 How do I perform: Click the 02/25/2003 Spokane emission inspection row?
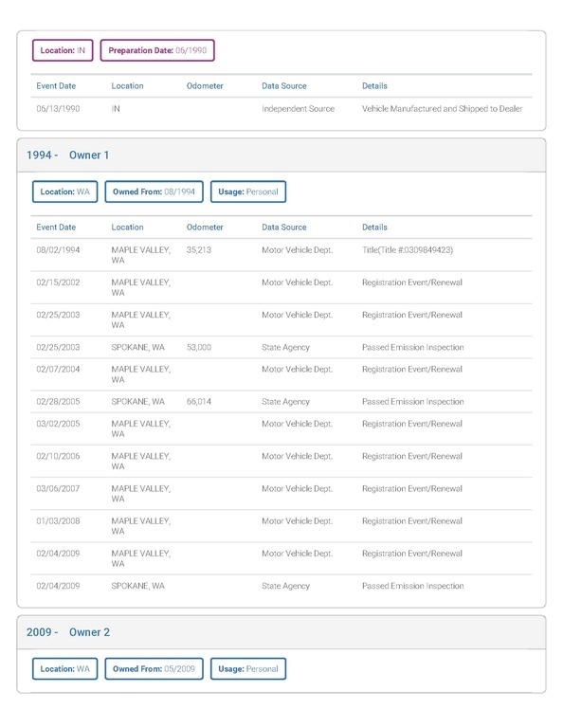(281, 347)
